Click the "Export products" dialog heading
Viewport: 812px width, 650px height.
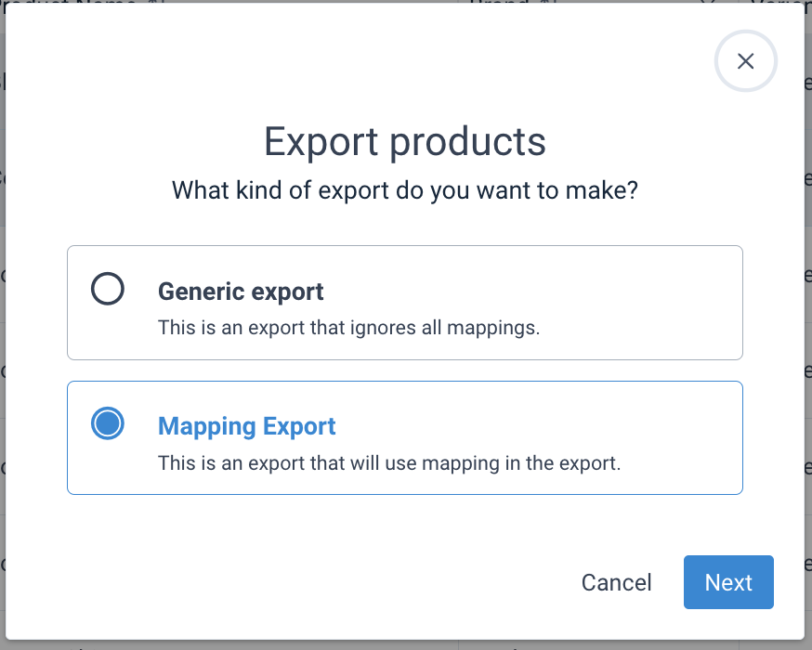tap(405, 142)
